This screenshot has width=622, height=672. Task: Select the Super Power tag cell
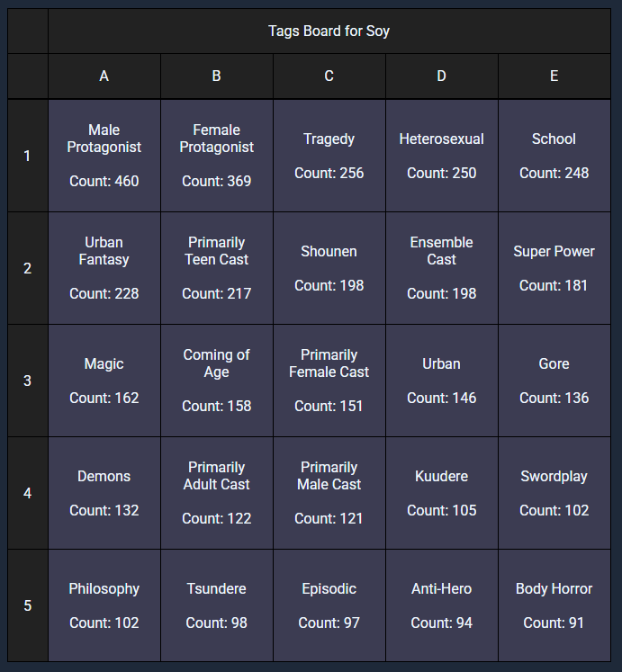click(554, 268)
